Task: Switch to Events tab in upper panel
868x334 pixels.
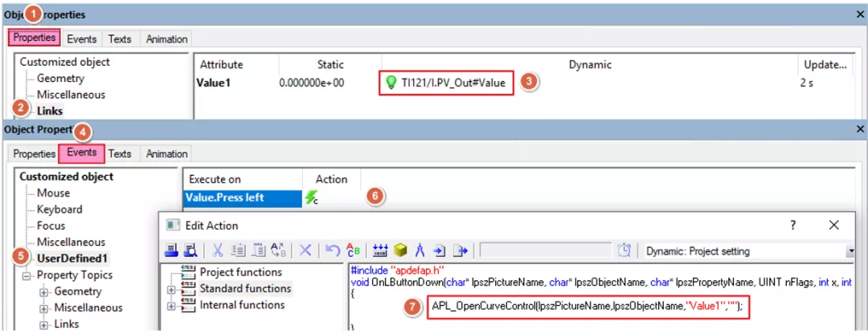Action: tap(81, 39)
